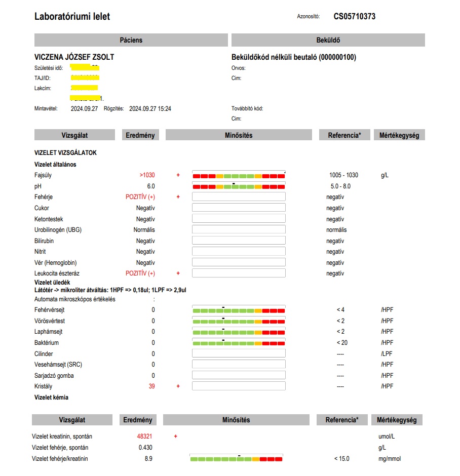This screenshot has height=476, width=460.
Task: Select the empty Minősítés box in Cilinder row
Action: tap(239, 353)
